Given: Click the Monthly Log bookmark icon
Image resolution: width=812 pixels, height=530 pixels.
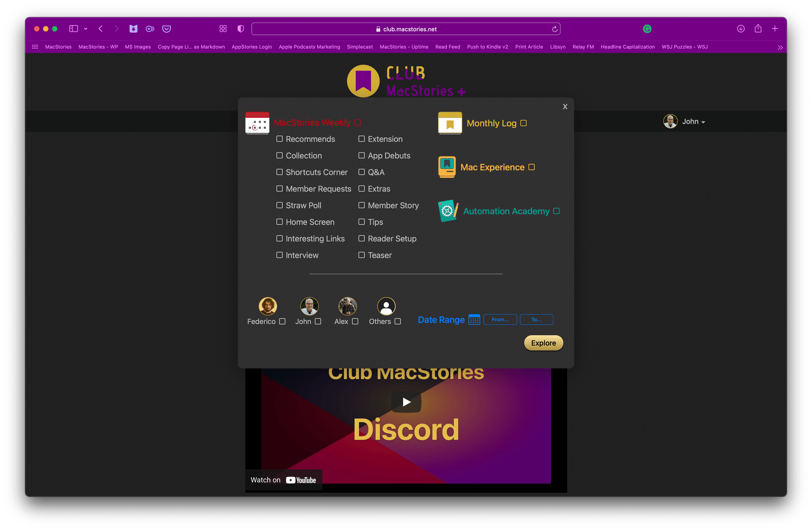Looking at the screenshot, I should point(450,123).
